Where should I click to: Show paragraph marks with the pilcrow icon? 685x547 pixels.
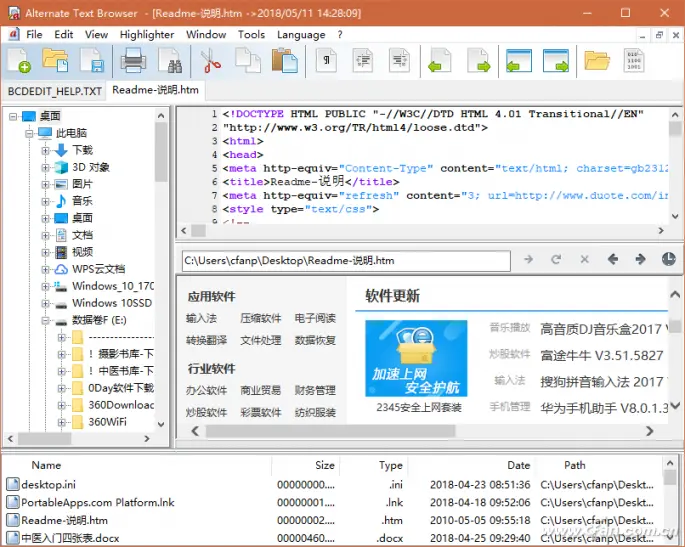coord(326,61)
